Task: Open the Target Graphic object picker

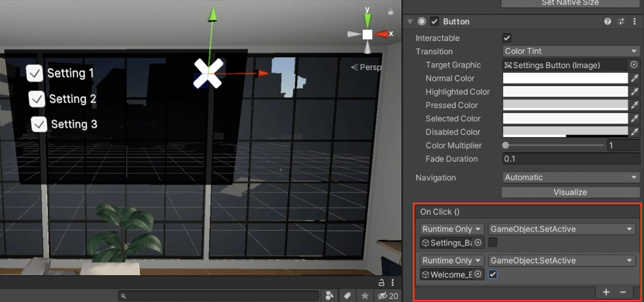Action: [634, 65]
